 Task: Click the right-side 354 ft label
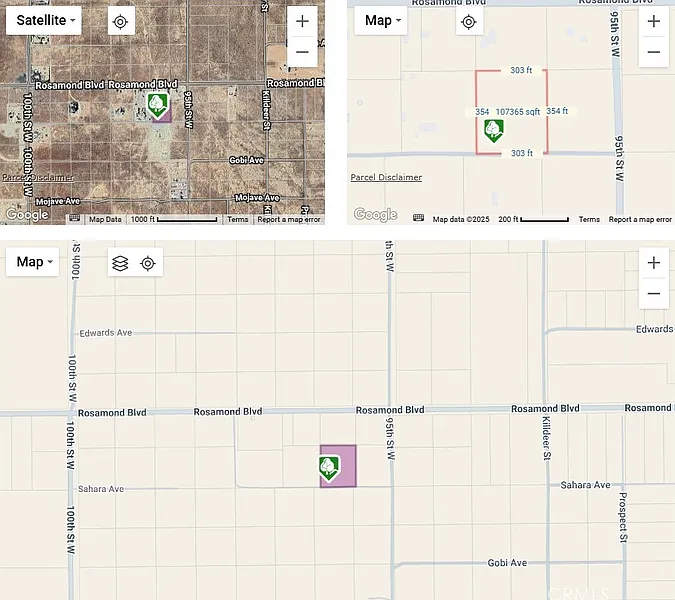[557, 111]
